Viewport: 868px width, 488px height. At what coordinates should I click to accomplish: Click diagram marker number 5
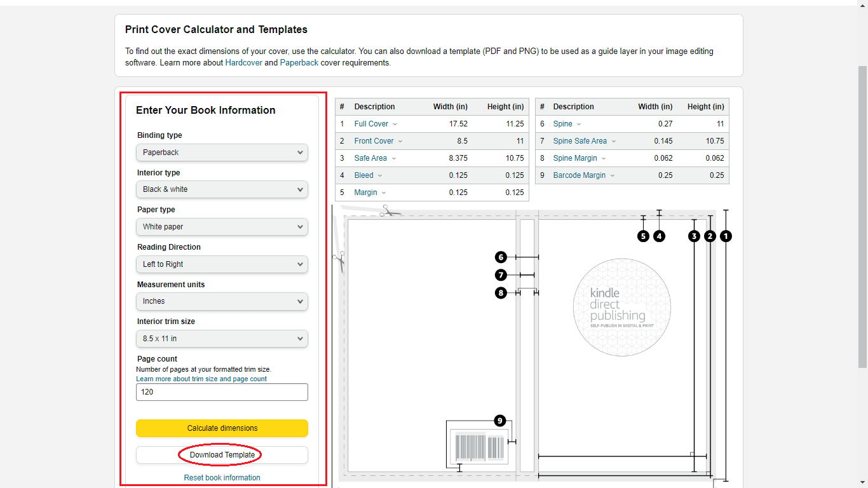click(644, 236)
